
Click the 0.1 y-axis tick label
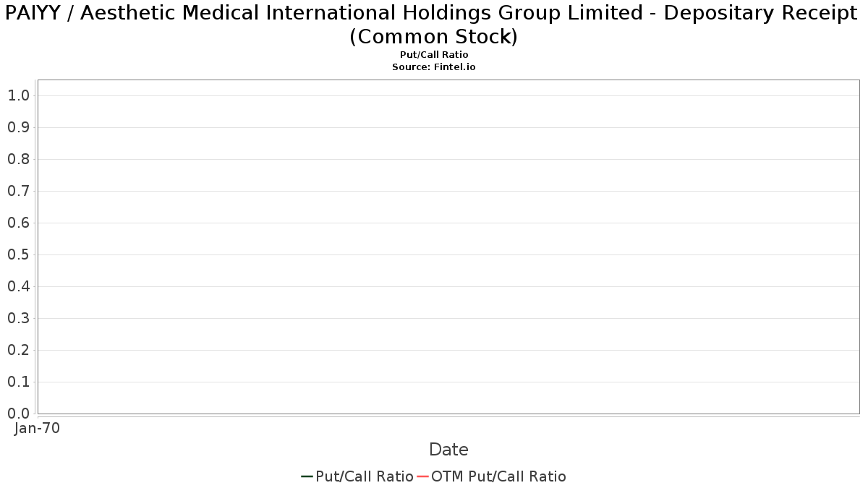[18, 382]
